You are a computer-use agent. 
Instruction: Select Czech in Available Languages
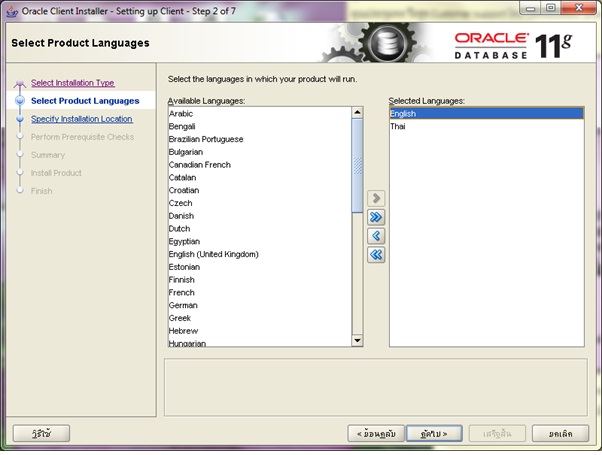(260, 203)
